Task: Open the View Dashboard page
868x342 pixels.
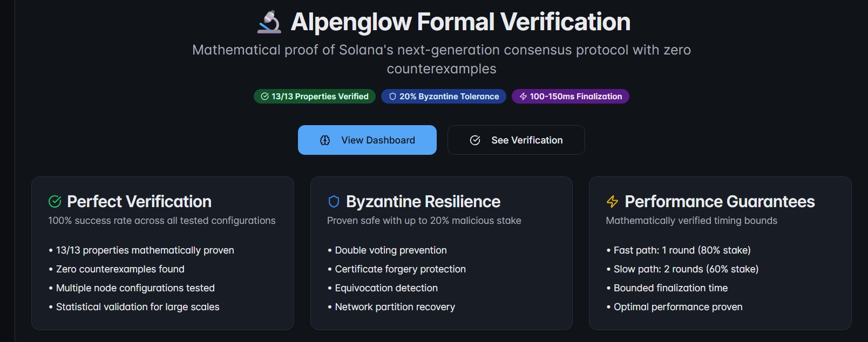Action: tap(367, 140)
